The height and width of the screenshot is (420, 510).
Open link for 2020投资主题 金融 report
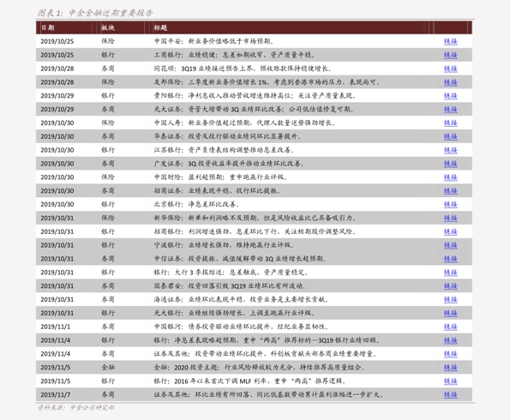coord(451,368)
